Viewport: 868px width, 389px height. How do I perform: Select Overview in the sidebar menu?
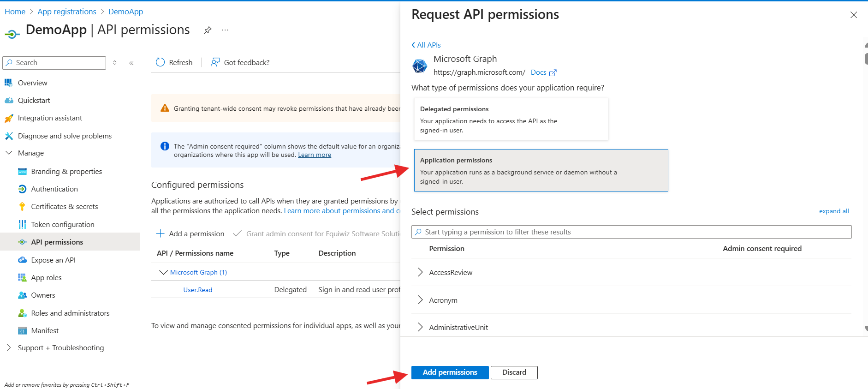pyautogui.click(x=32, y=83)
